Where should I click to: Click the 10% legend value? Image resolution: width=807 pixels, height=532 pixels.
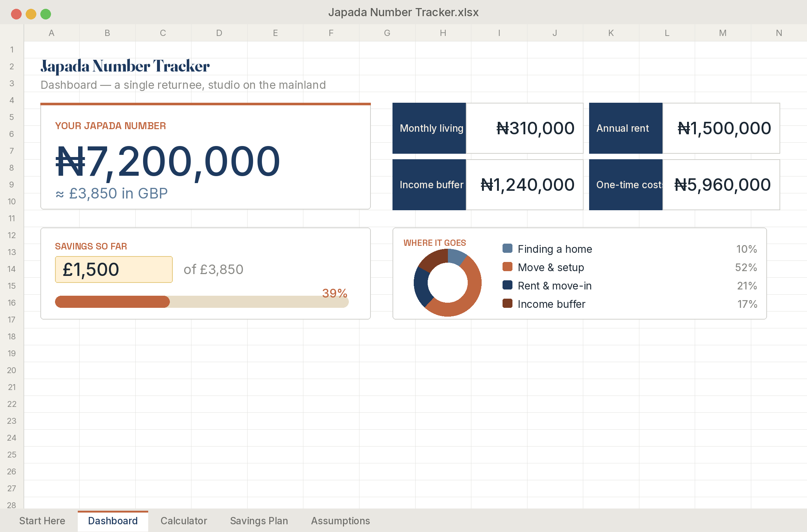746,249
